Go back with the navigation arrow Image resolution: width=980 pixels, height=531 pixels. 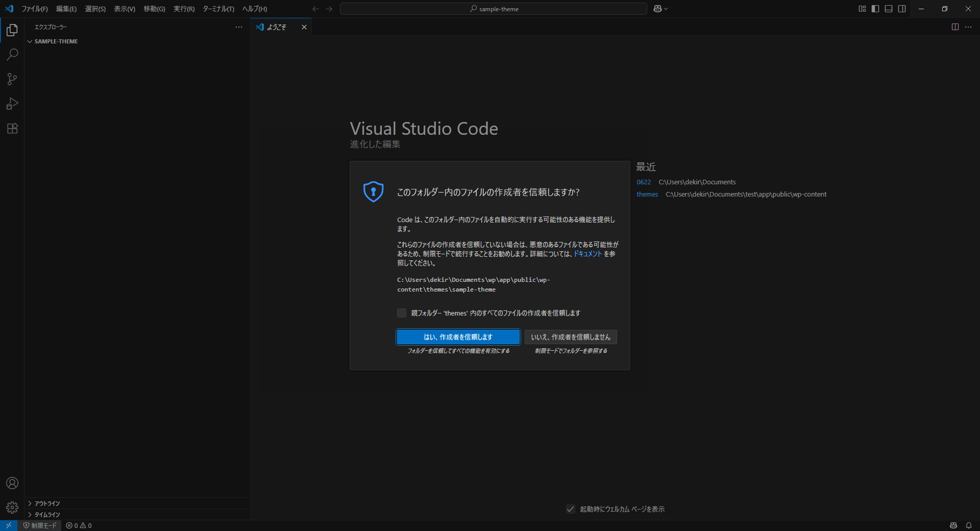tap(315, 9)
